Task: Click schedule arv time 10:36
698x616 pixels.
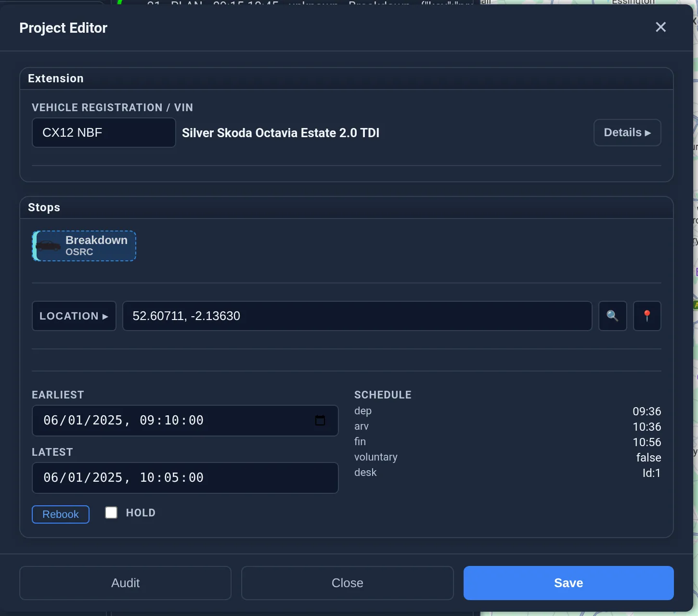Action: 647,426
